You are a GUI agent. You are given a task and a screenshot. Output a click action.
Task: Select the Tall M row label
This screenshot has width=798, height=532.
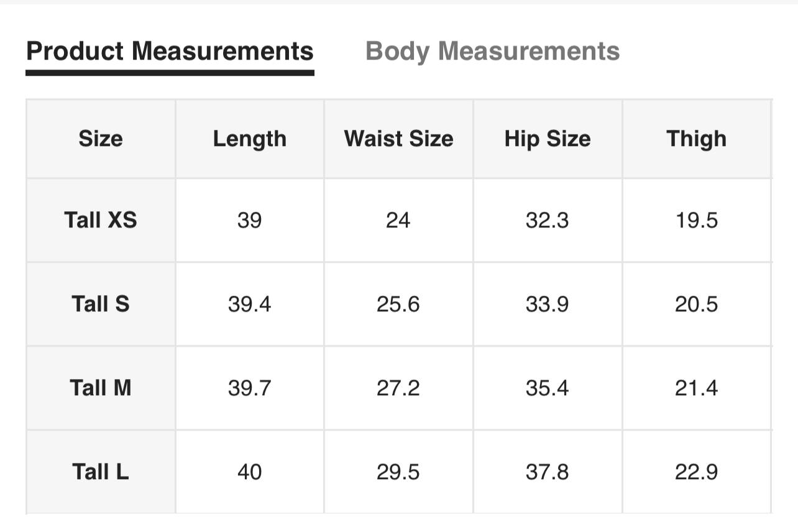pos(101,388)
